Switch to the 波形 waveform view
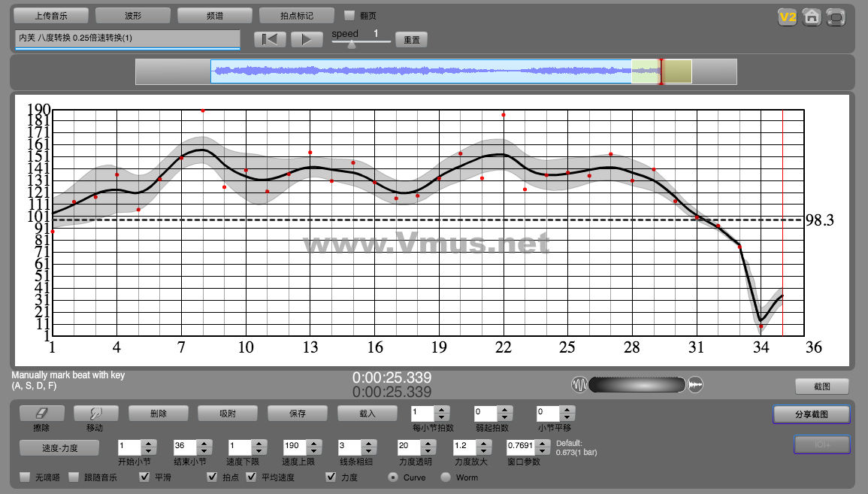This screenshot has height=494, width=868. tap(133, 15)
